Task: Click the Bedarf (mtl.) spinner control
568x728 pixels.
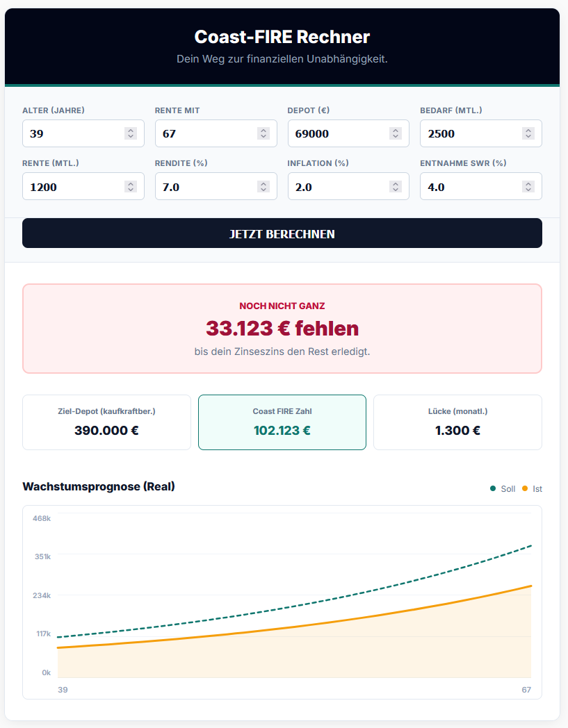Action: [x=528, y=133]
